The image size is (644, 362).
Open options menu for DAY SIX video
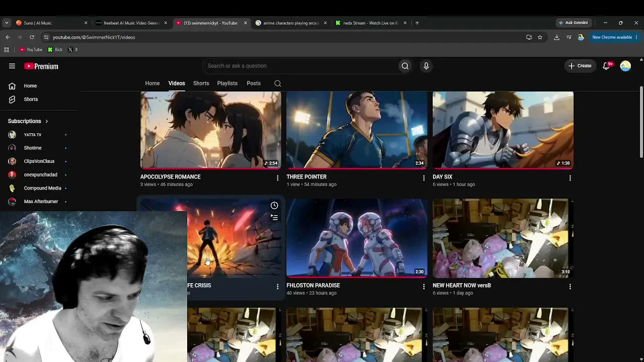tap(570, 178)
